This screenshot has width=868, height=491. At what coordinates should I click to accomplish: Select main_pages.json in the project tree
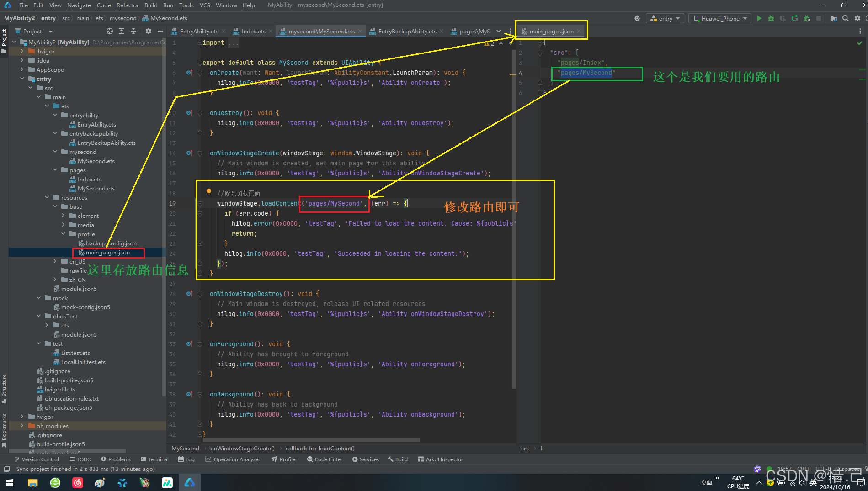click(108, 253)
